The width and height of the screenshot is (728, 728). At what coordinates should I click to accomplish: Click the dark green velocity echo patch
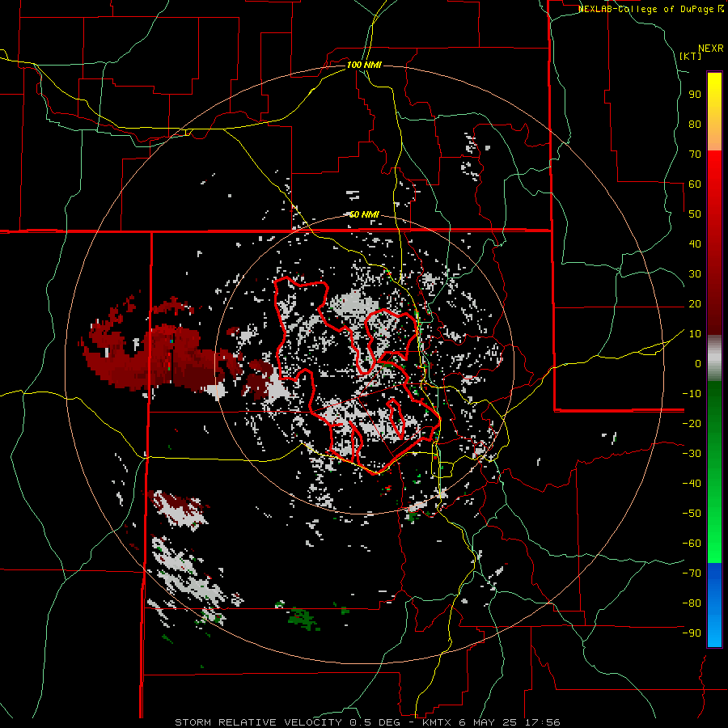(303, 619)
